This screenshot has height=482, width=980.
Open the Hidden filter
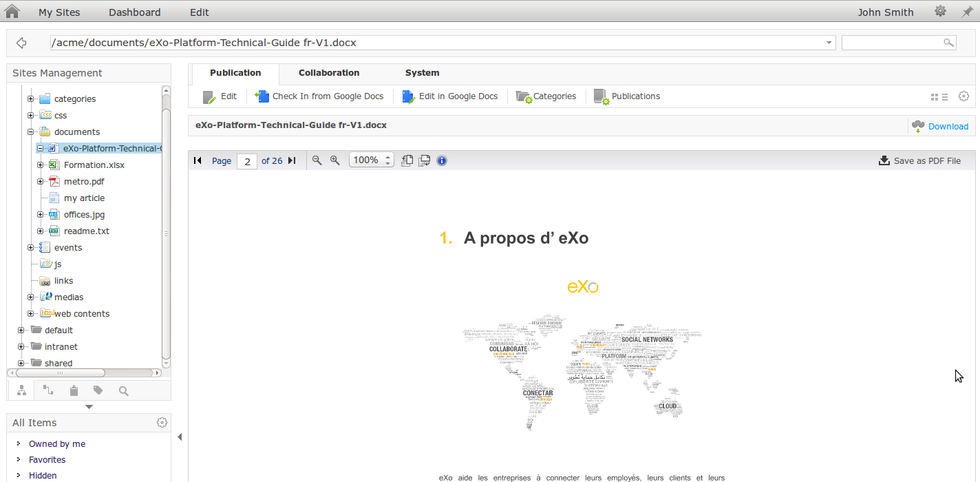(x=43, y=476)
